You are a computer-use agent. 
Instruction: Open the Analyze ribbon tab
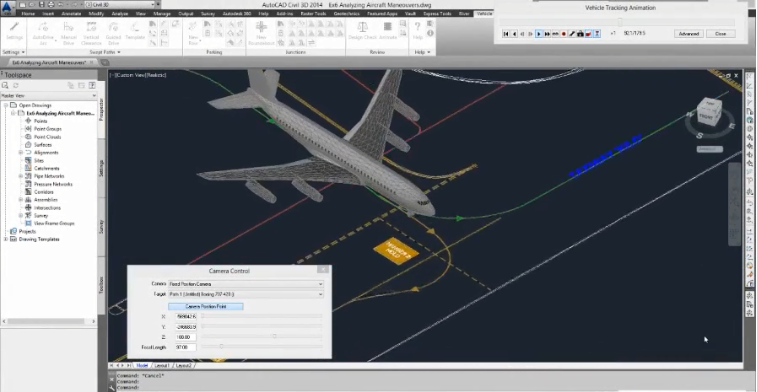(120, 14)
